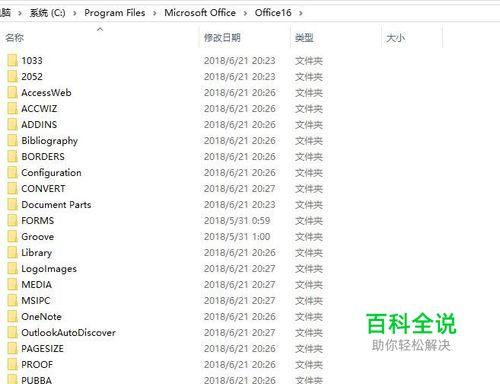This screenshot has width=500, height=384.
Task: Click the ACCWIZ folder icon
Action: 12,109
